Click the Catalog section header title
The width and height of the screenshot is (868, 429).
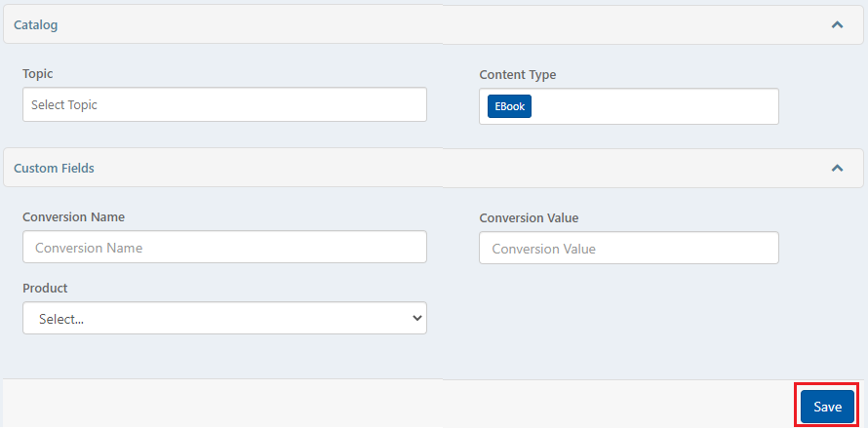35,25
